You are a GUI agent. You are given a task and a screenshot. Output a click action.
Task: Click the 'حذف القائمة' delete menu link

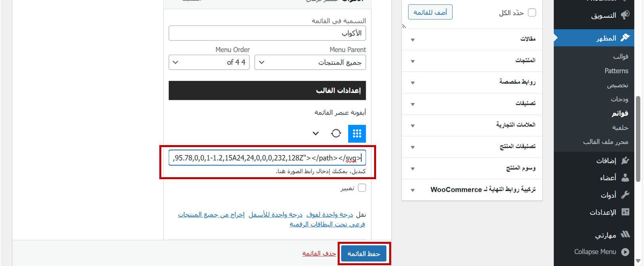(319, 254)
